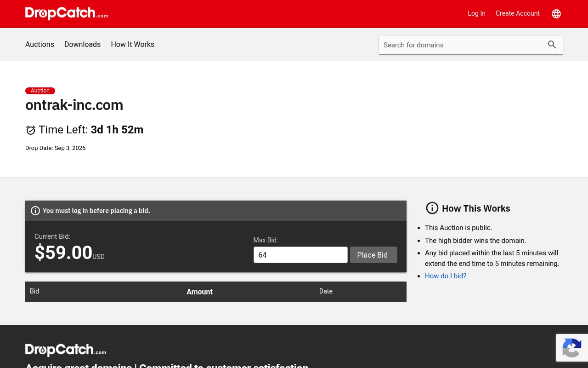
Task: Click the search magnifier icon
Action: (552, 45)
